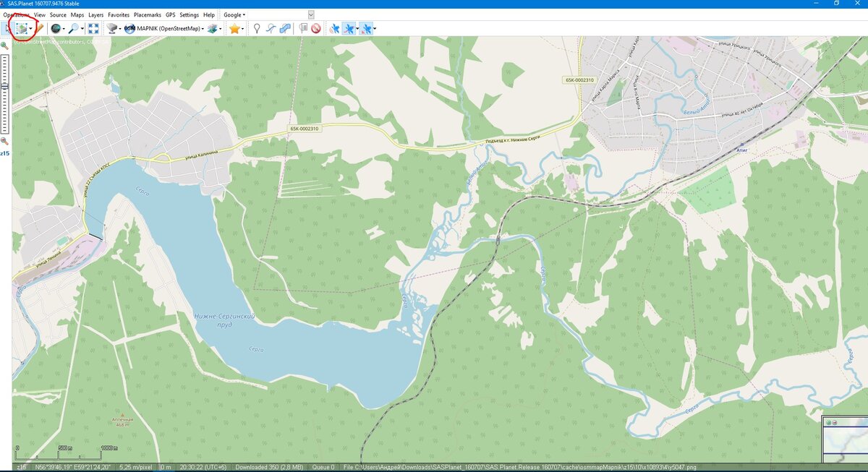
Task: Open the Google search provider dropdown
Action: click(x=234, y=14)
